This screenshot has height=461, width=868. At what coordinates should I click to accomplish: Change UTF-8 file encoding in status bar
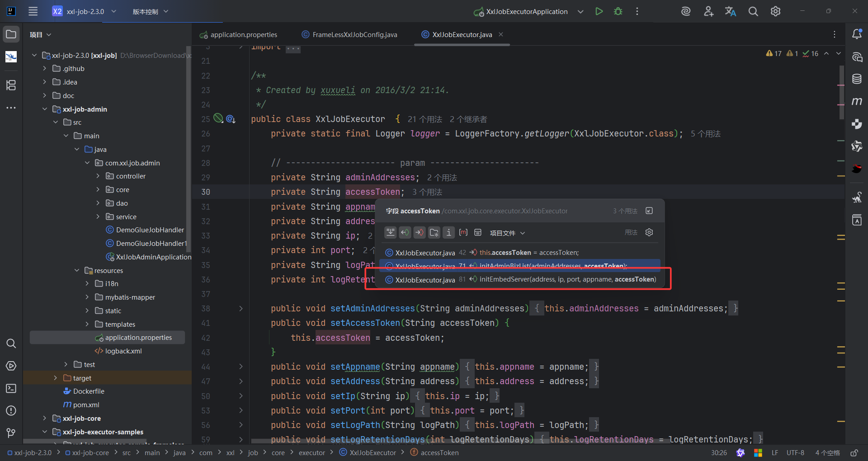(x=795, y=453)
